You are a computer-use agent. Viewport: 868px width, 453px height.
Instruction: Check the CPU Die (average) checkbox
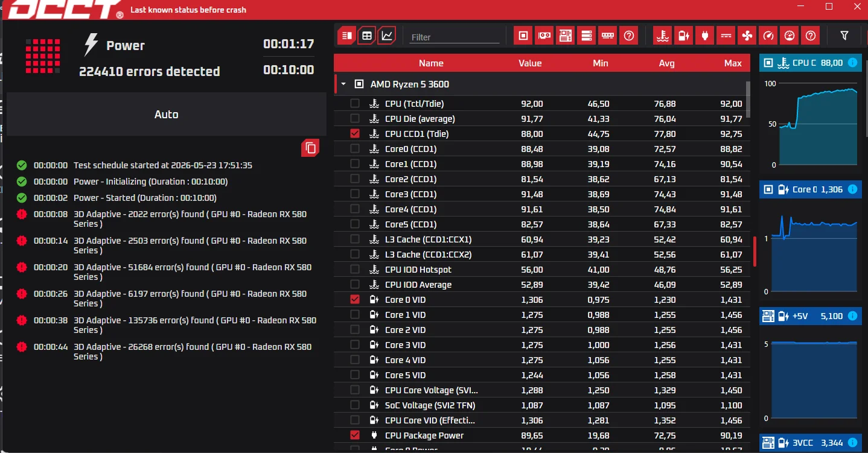[x=355, y=119]
